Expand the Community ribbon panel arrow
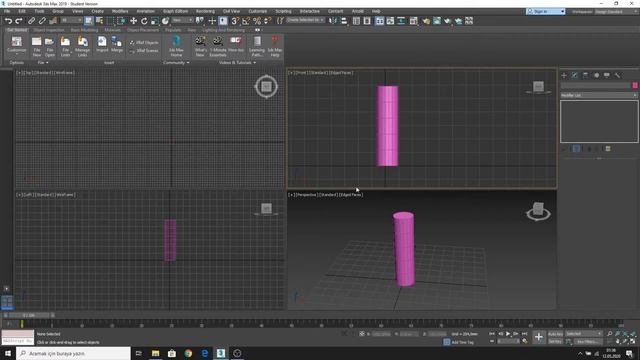 188,63
